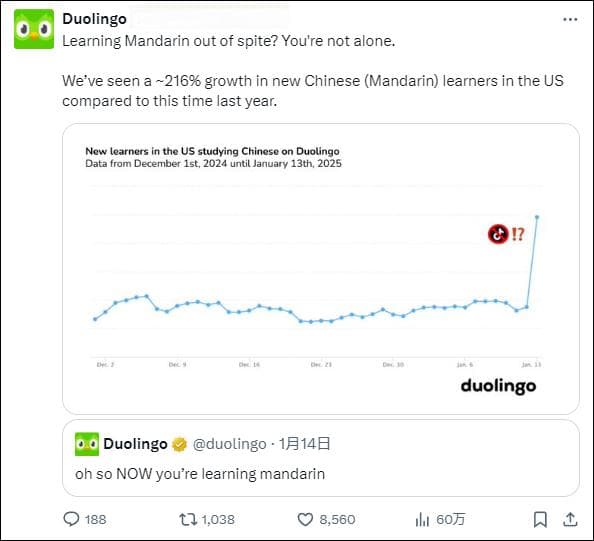Click the 1,038 reposts count
This screenshot has height=541, width=594.
[x=218, y=519]
